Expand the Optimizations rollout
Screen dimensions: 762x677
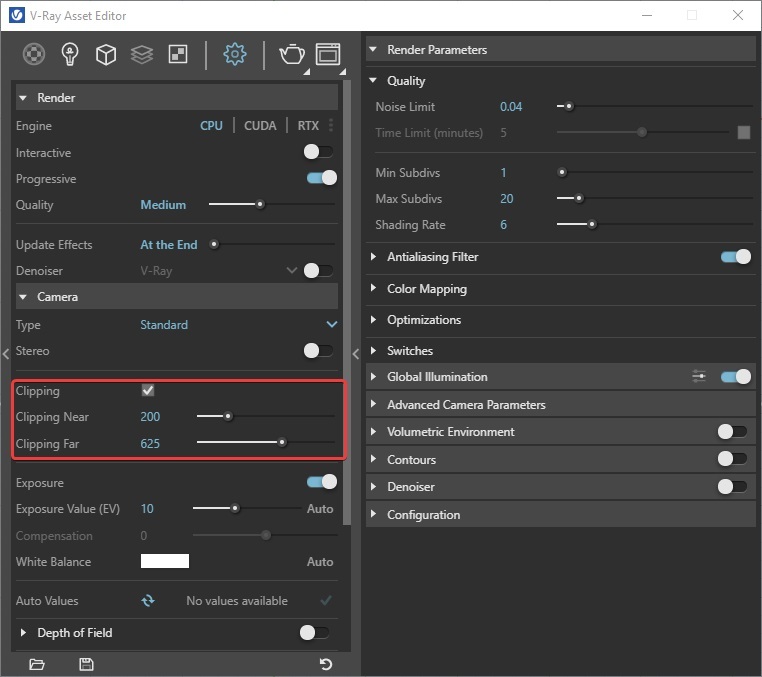tap(373, 319)
